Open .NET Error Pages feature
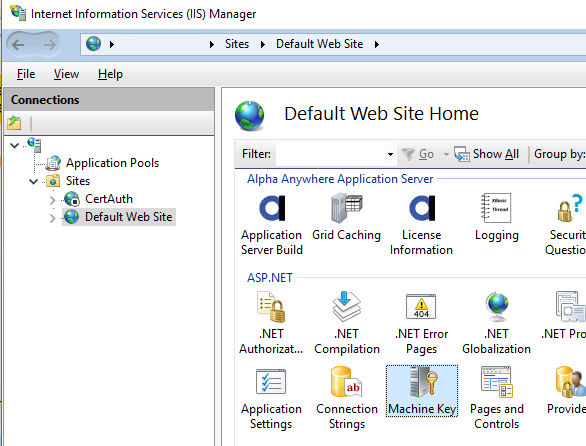The image size is (586, 446). pos(422,323)
